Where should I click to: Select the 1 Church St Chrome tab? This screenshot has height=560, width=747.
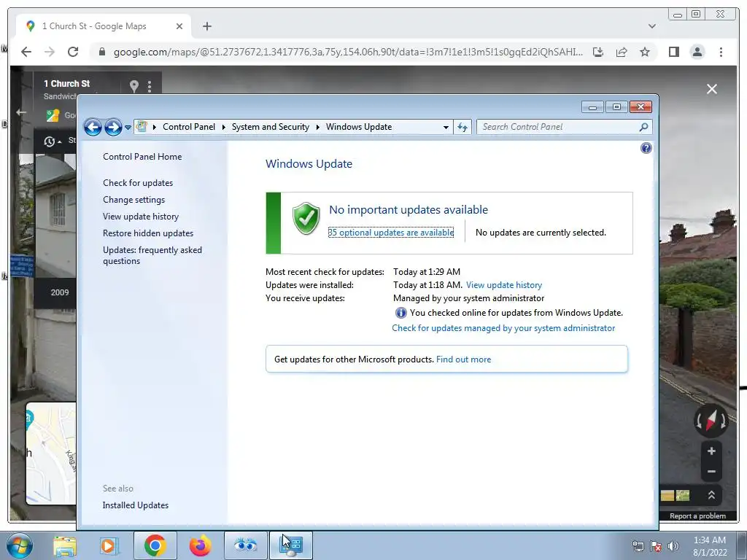point(104,26)
